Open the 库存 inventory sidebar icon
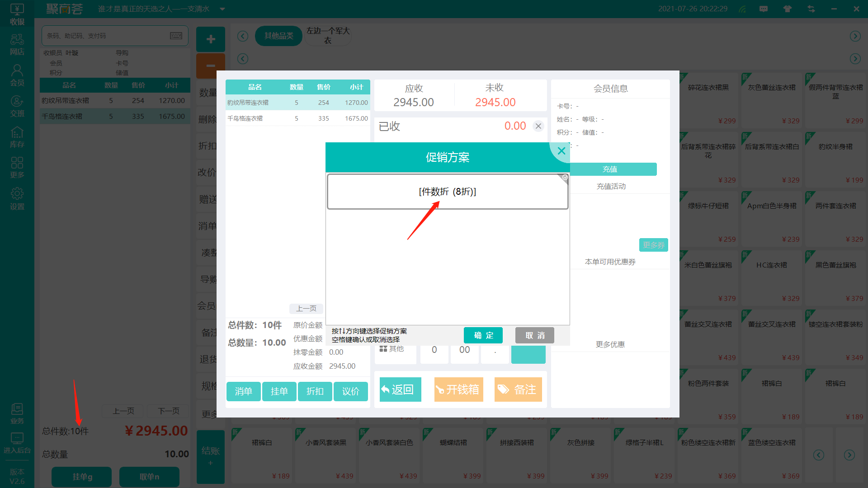Viewport: 868px width, 488px height. (17, 137)
